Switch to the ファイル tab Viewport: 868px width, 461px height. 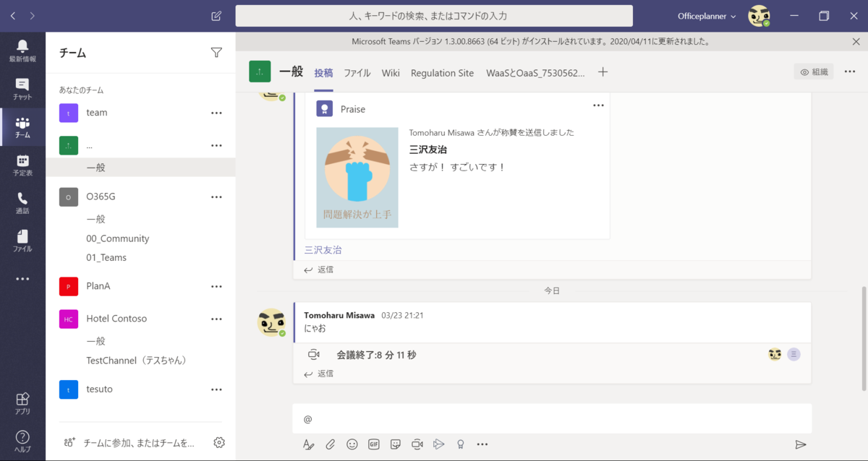tap(357, 72)
